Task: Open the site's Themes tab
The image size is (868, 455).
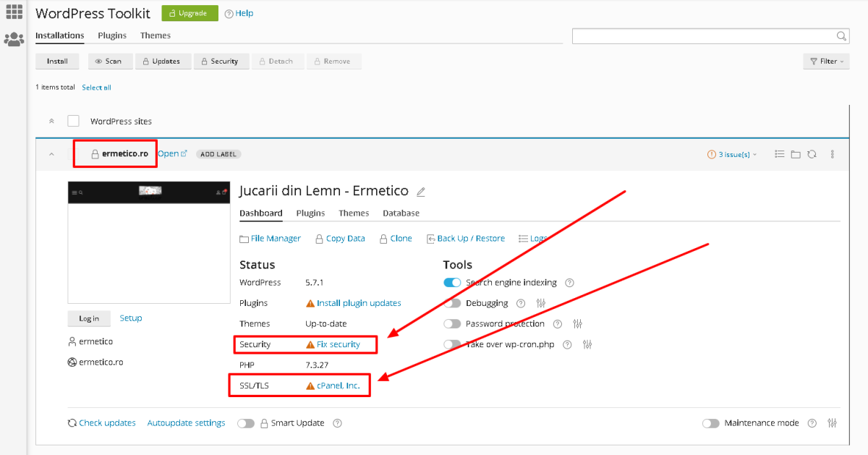Action: coord(354,213)
